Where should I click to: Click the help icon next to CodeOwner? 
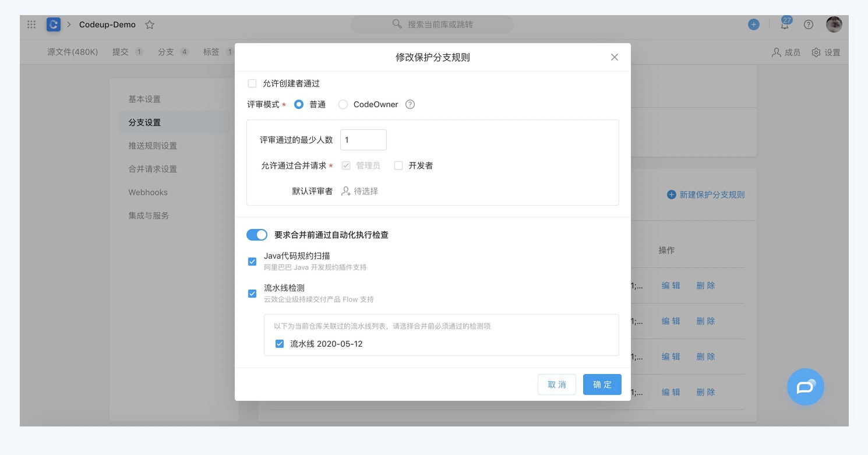point(410,104)
